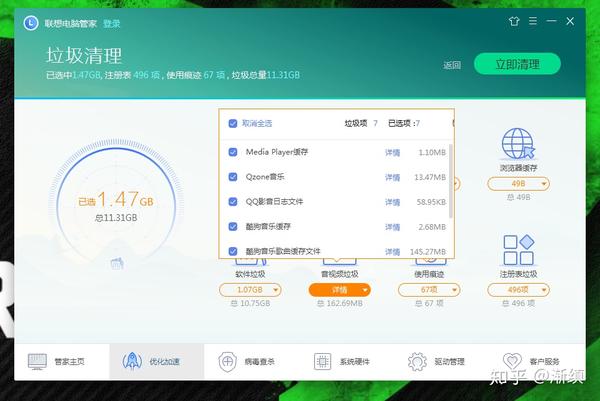Click the 系统硬件 chip icon
Screen dimensions: 600x401
[x=323, y=361]
